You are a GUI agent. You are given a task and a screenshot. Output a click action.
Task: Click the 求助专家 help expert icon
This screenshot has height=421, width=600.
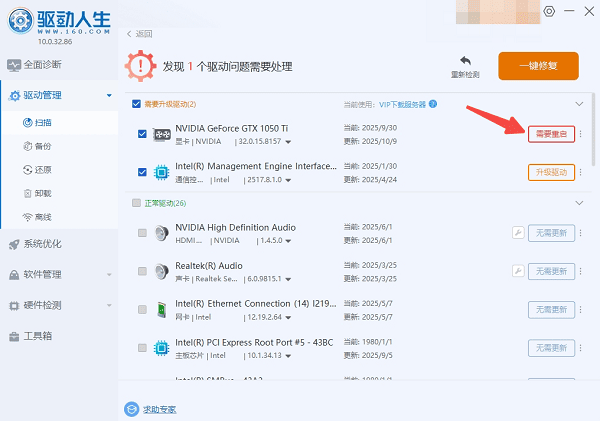pyautogui.click(x=132, y=408)
